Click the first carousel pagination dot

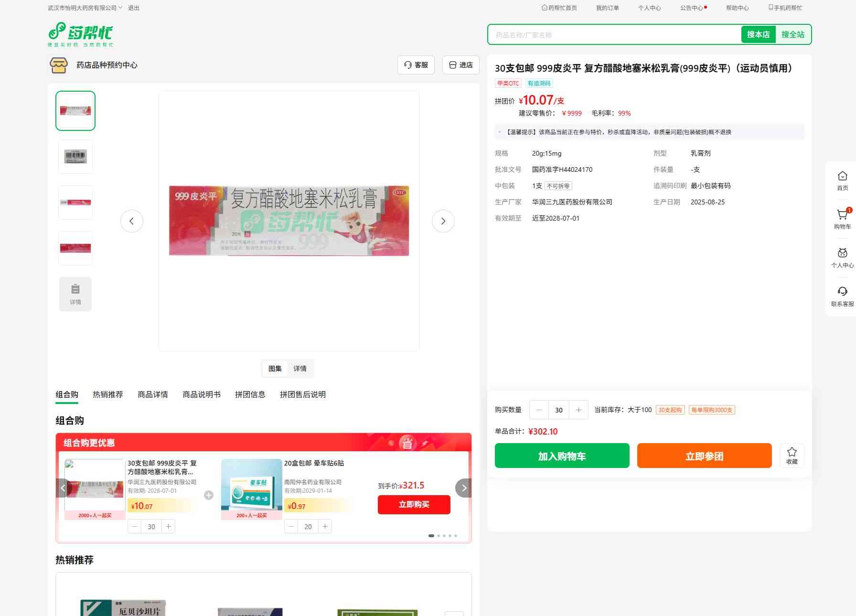point(431,536)
